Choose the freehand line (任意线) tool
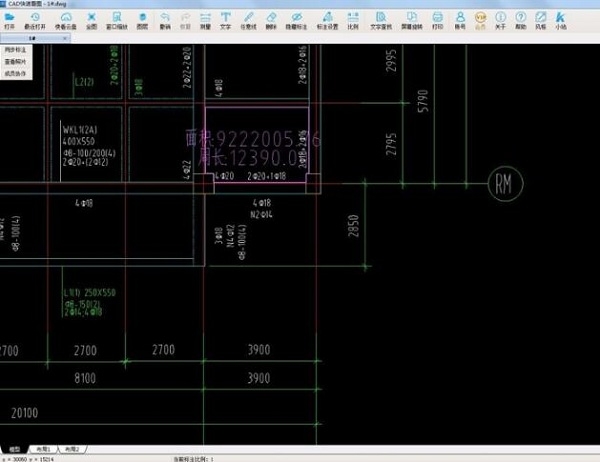This screenshot has height=462, width=600. (x=248, y=21)
